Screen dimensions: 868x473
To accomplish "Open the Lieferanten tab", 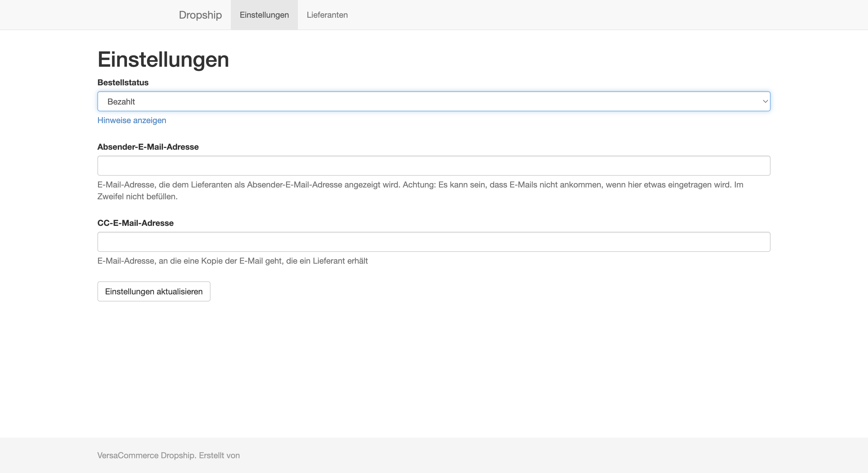I will [x=327, y=15].
